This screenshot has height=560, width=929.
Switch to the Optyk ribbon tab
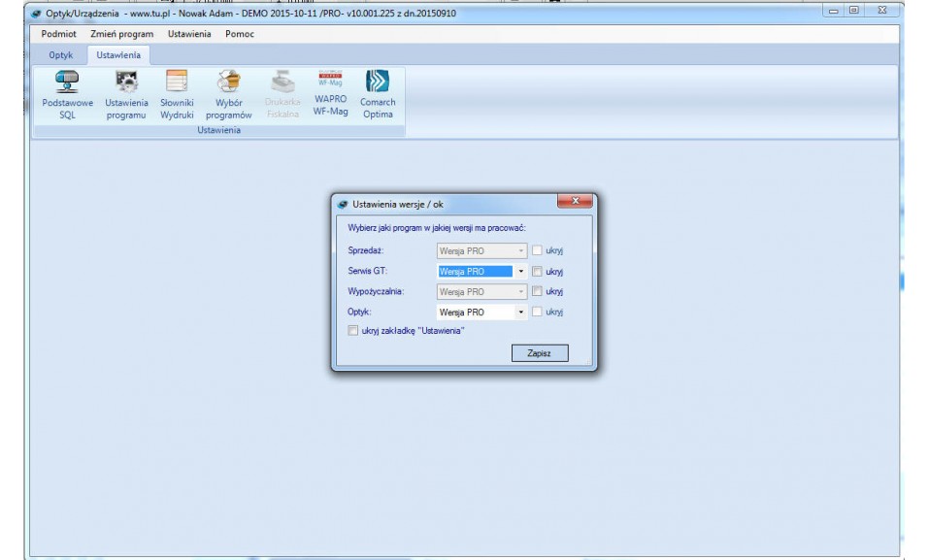tap(61, 55)
